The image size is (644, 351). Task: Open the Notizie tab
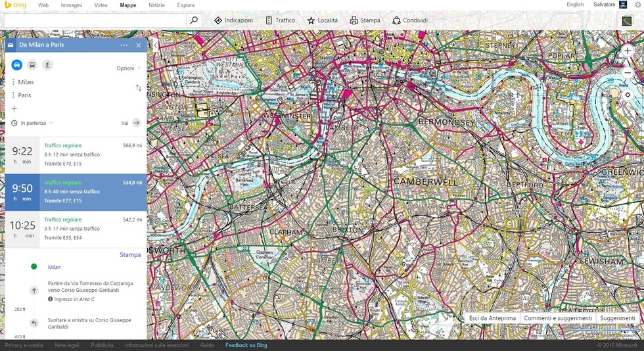click(156, 5)
